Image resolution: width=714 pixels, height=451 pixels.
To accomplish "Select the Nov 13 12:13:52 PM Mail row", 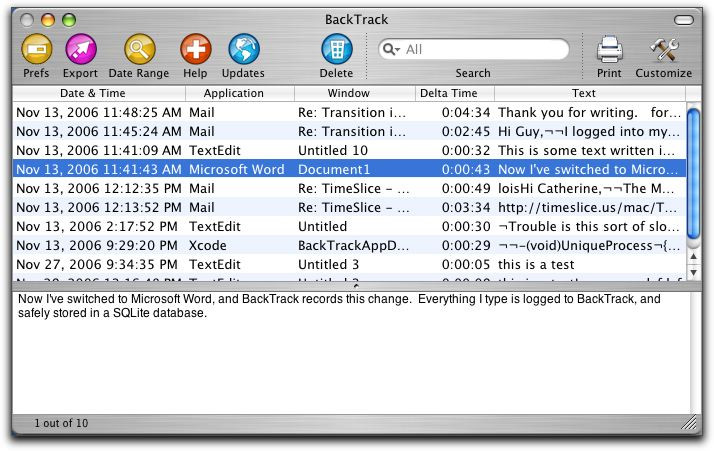I will click(349, 207).
